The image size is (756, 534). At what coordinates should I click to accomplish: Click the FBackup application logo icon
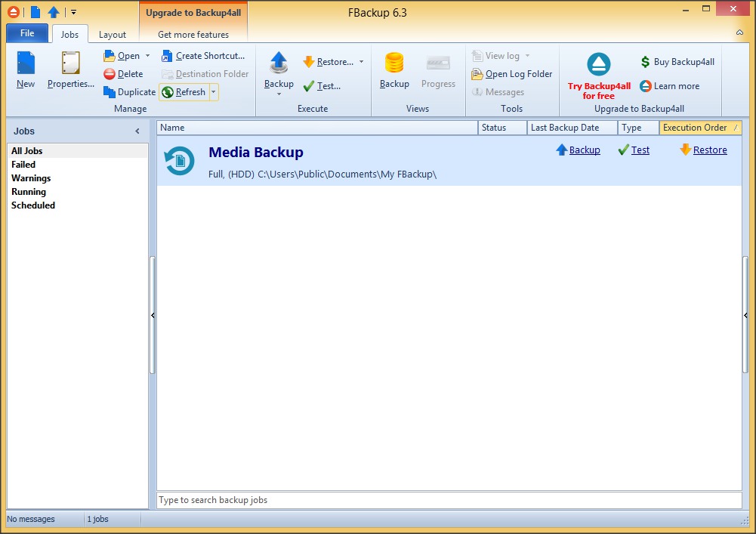[14, 12]
